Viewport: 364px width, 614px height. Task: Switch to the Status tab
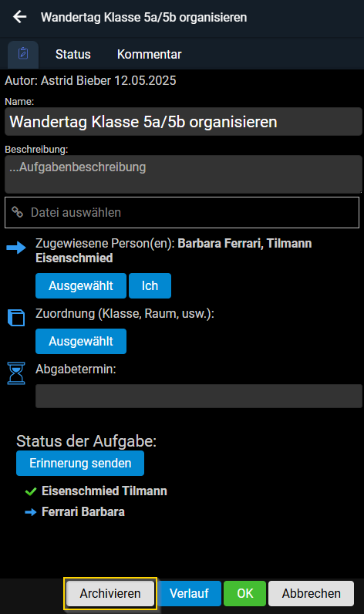pyautogui.click(x=72, y=54)
